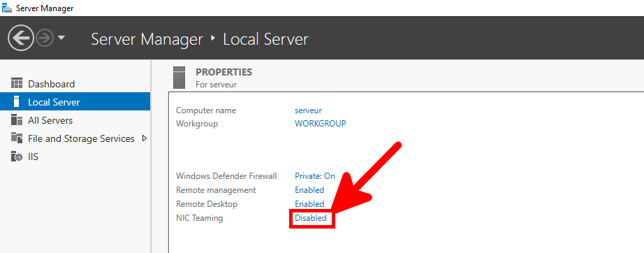
Task: Click Remote management Enabled link
Action: (x=309, y=190)
